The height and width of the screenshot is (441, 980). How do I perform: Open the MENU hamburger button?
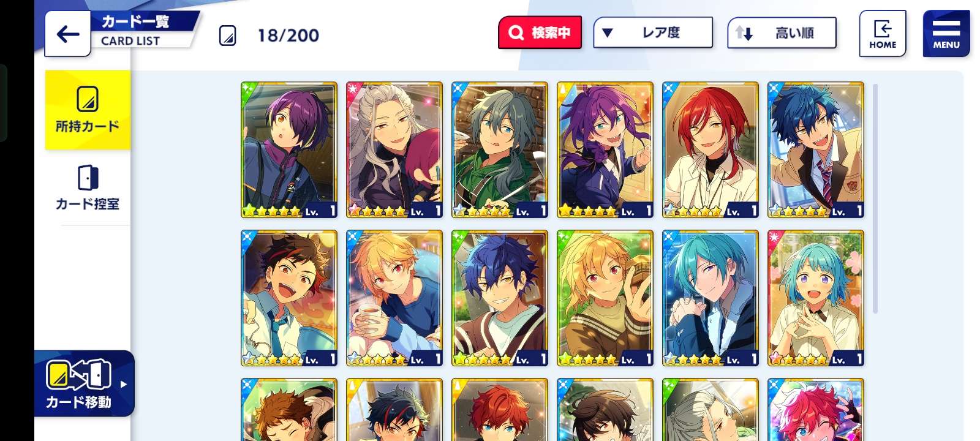tap(946, 34)
